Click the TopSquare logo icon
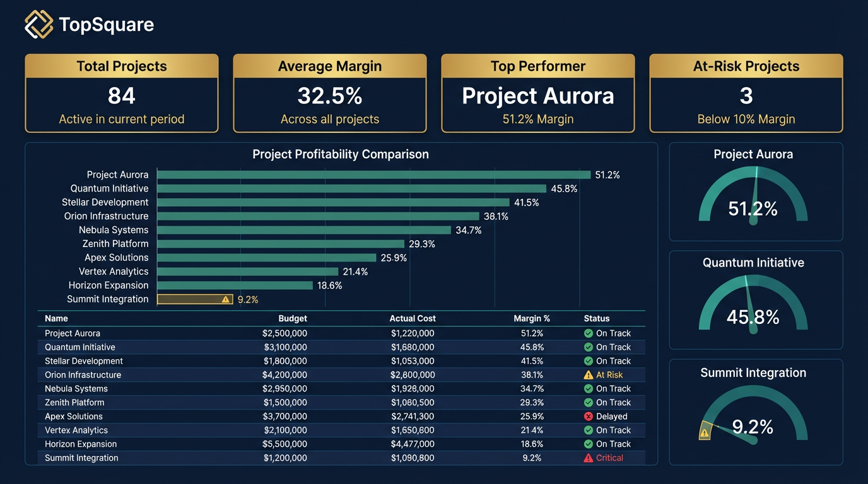The height and width of the screenshot is (484, 868). pos(37,24)
